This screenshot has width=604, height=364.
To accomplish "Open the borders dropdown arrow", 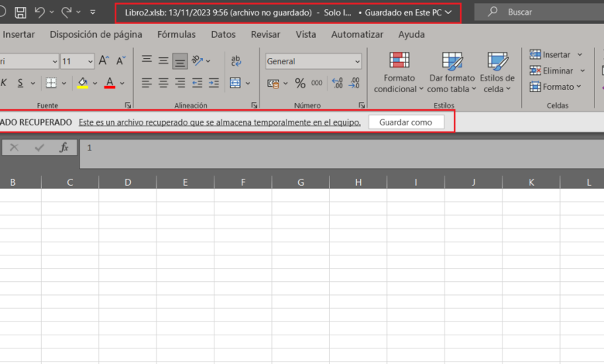I will [x=63, y=83].
